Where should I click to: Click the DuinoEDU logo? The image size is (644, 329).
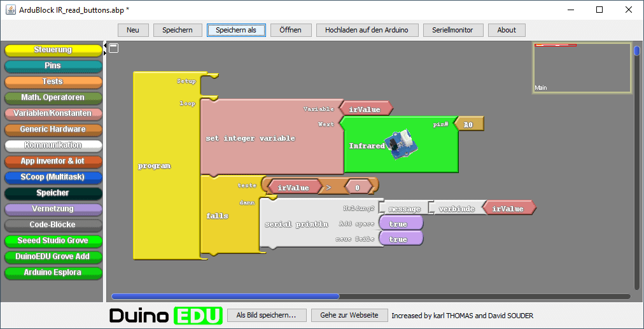(165, 316)
